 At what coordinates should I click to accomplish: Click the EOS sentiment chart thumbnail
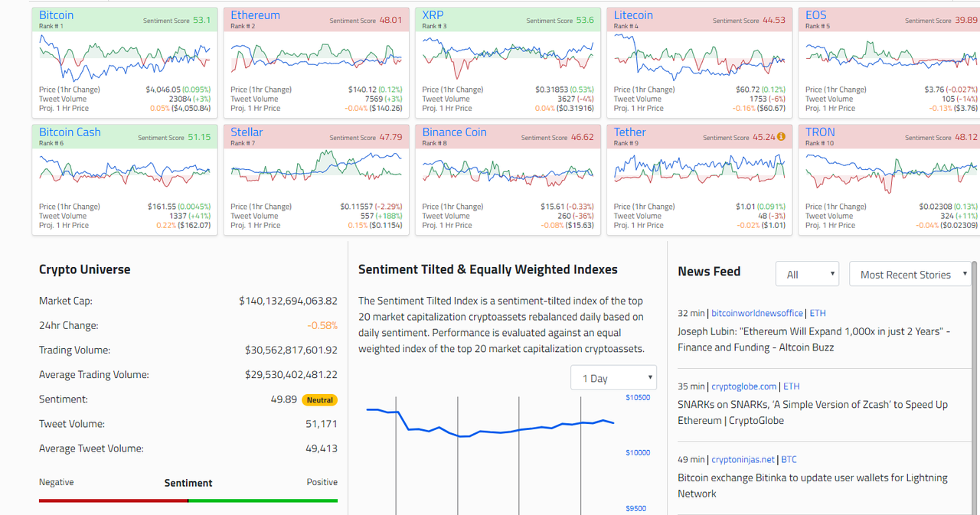(891, 57)
